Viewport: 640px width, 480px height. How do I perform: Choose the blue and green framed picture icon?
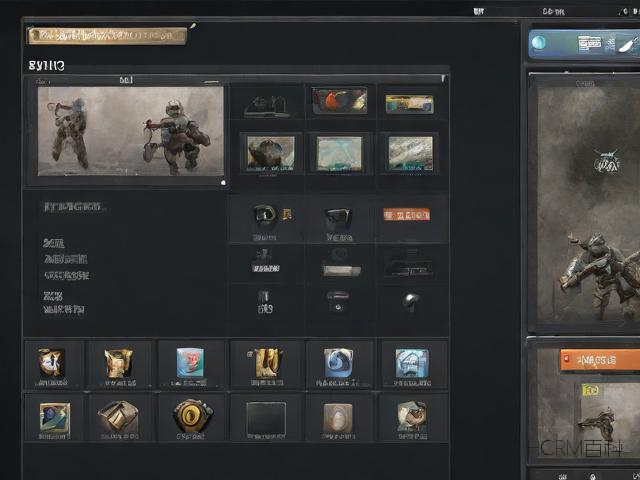(x=55, y=417)
